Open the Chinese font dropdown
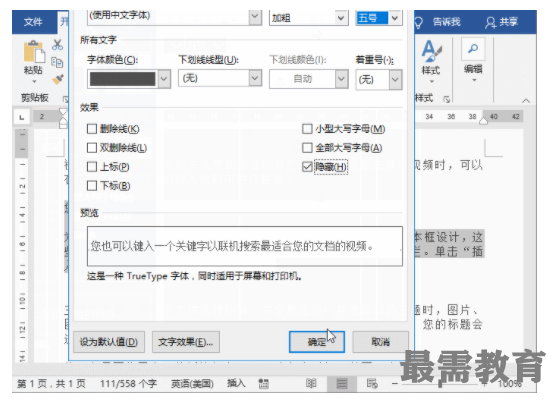Screen dimensions: 552x406 [255, 17]
